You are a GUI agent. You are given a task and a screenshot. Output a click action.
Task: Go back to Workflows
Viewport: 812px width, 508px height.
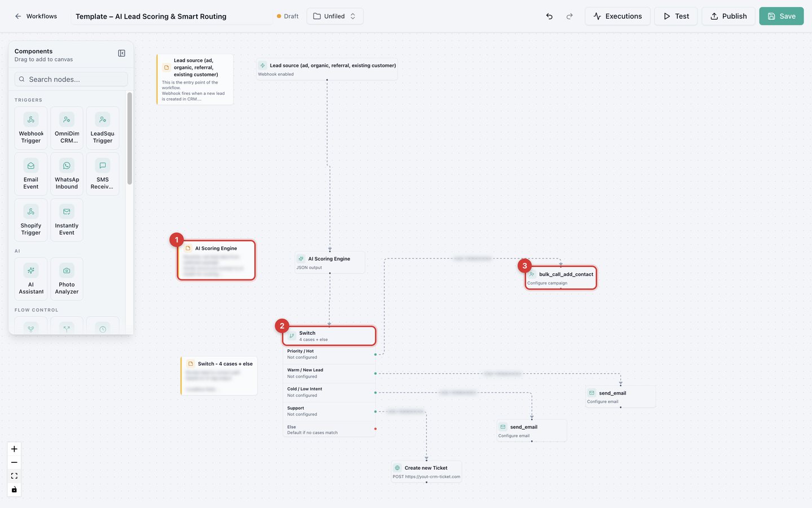(36, 16)
